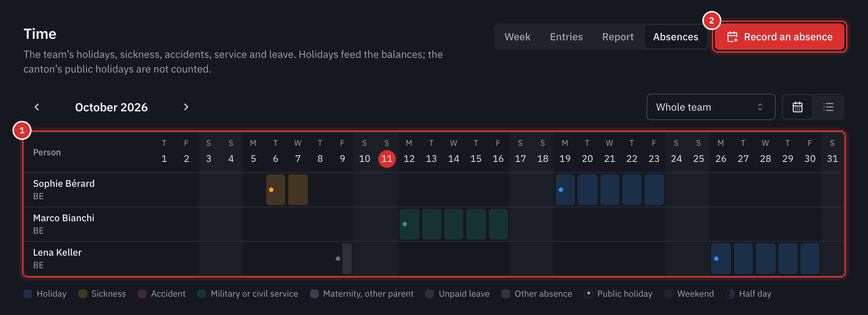Click the Holiday legend swatch

(28, 294)
